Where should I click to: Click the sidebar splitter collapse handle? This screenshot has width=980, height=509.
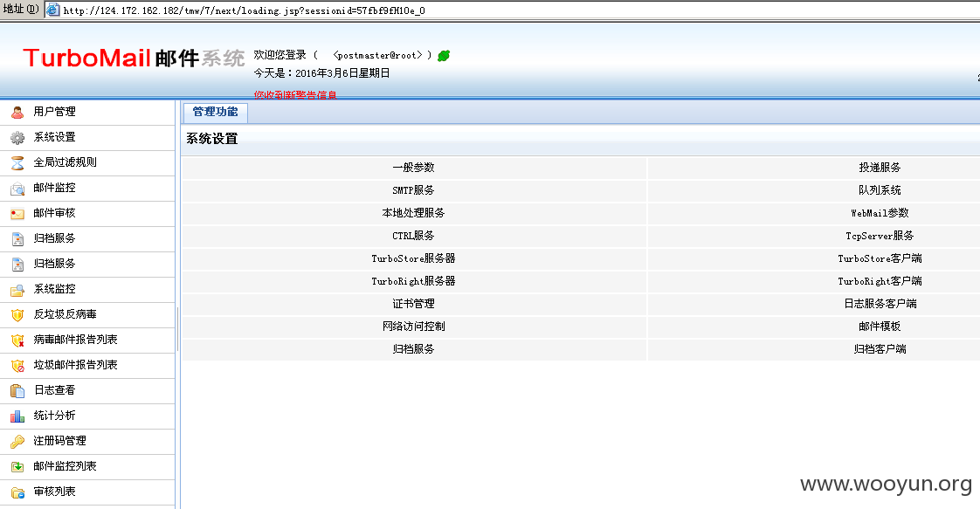(x=177, y=328)
